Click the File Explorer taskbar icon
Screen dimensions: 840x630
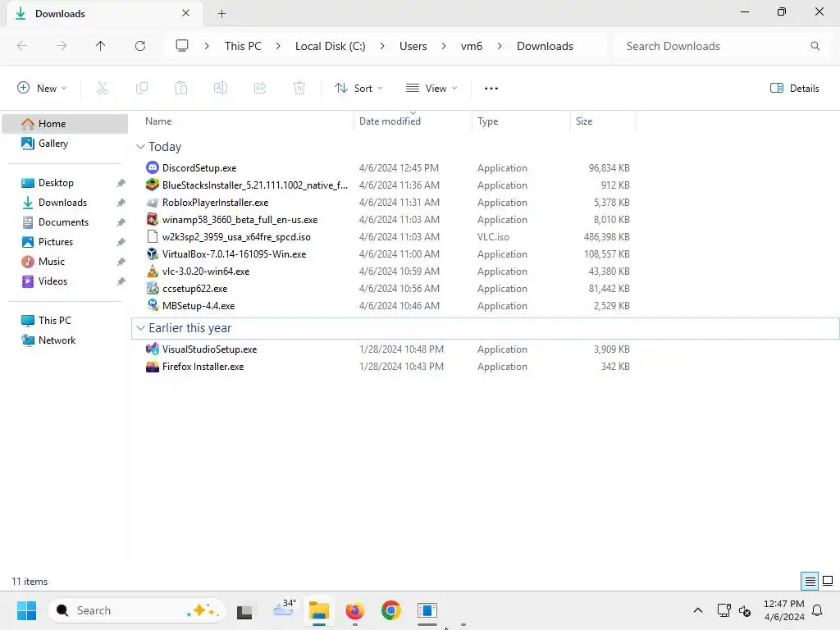tap(319, 610)
